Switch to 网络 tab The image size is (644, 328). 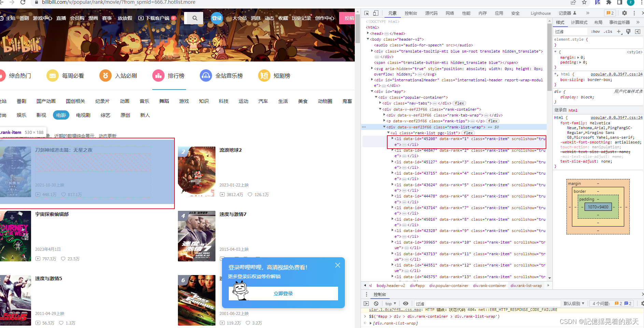[x=450, y=13]
